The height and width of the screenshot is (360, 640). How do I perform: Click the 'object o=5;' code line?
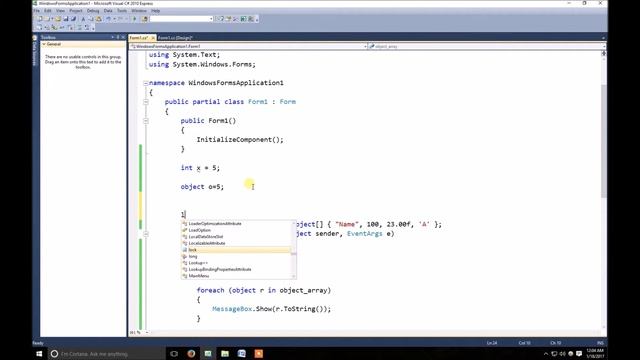(202, 187)
